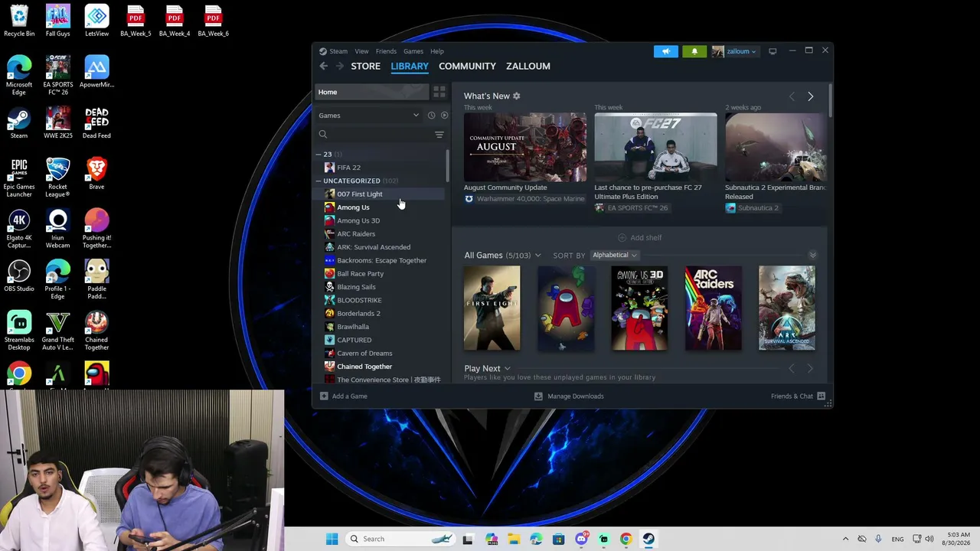Screen dimensions: 980x551
Task: Open Friends & Chat icon
Action: 821,396
